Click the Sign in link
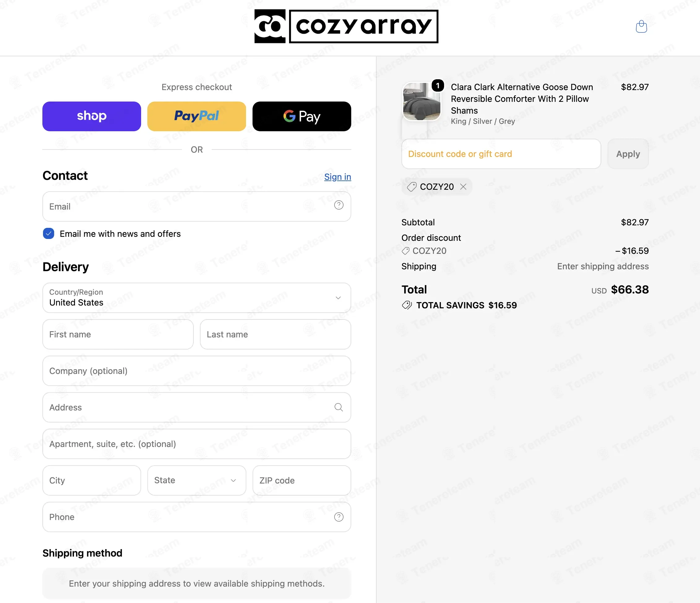Screen dimensions: 700x603 point(338,177)
